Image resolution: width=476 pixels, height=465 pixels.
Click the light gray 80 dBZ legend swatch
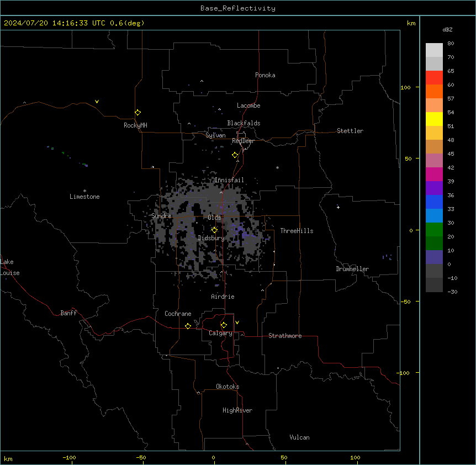434,50
